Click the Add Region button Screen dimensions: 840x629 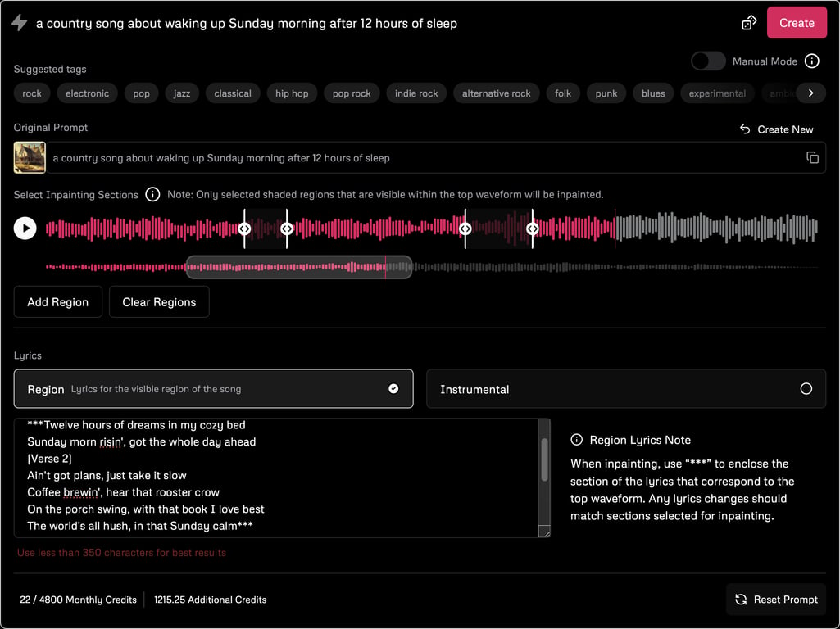pos(58,302)
